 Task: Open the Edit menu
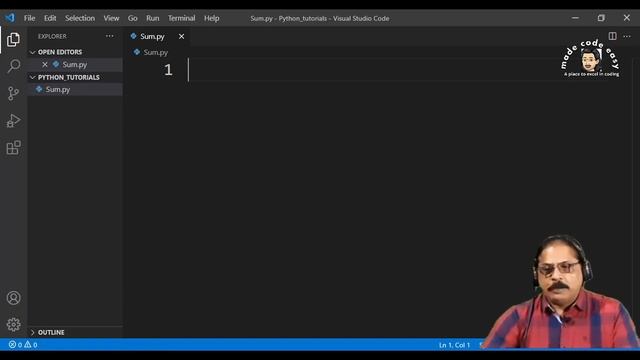[50, 18]
